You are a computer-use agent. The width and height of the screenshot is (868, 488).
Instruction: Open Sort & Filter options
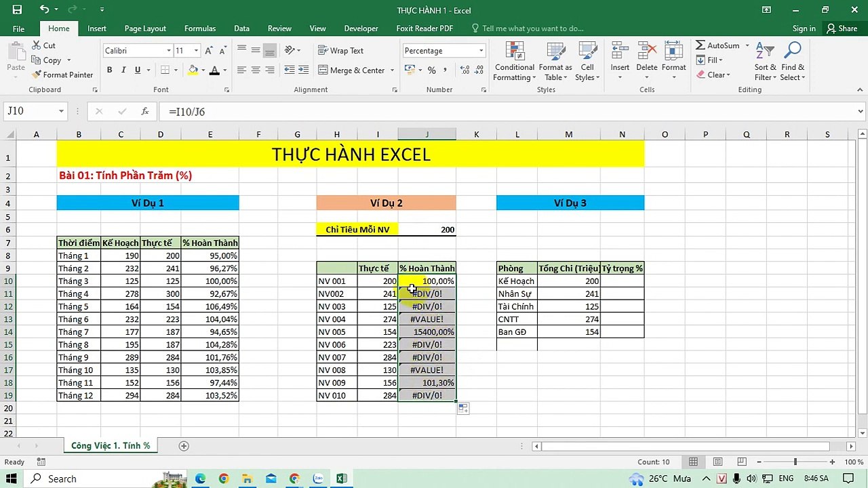[x=766, y=62]
